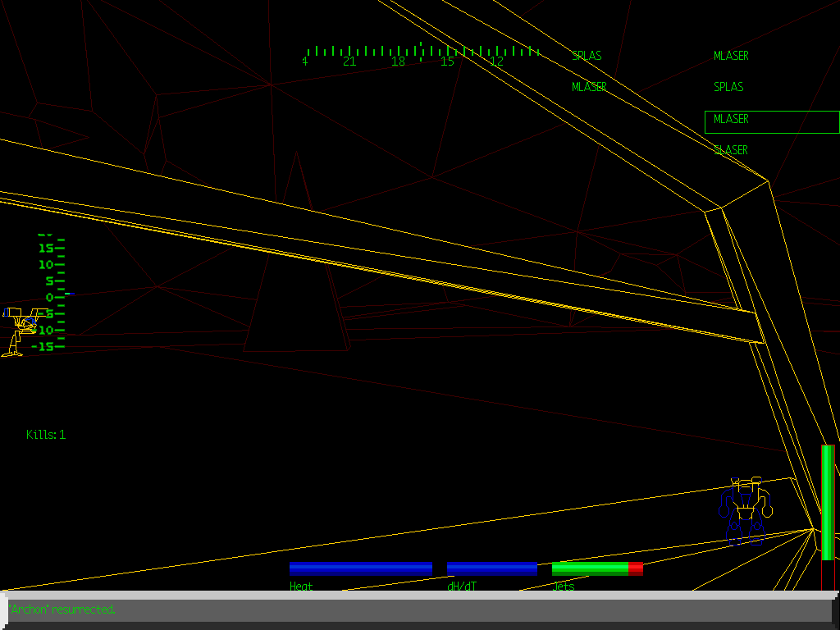Screen dimensions: 840x630
Task: Click the MLASER label below the compass tape
Action: coord(589,86)
